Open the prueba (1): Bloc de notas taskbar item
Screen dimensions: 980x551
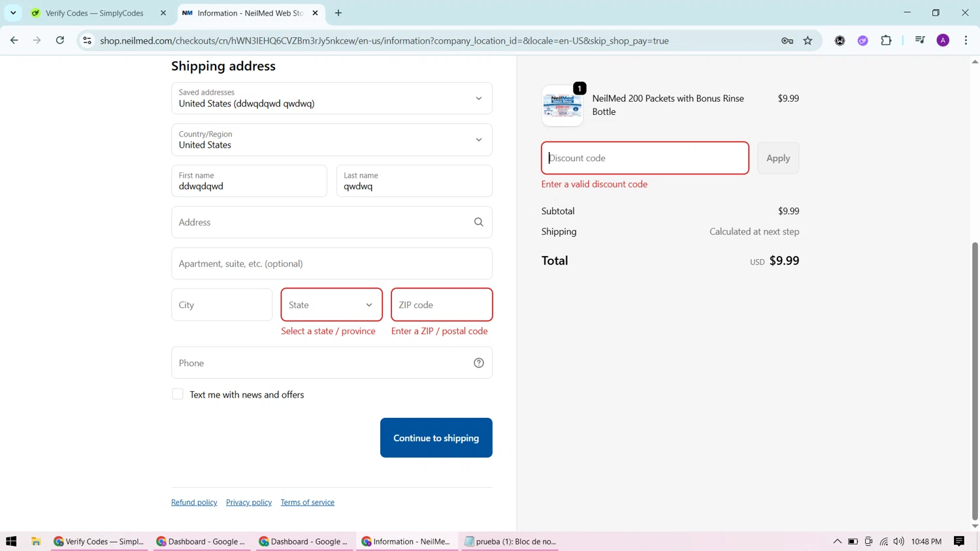[x=510, y=541]
